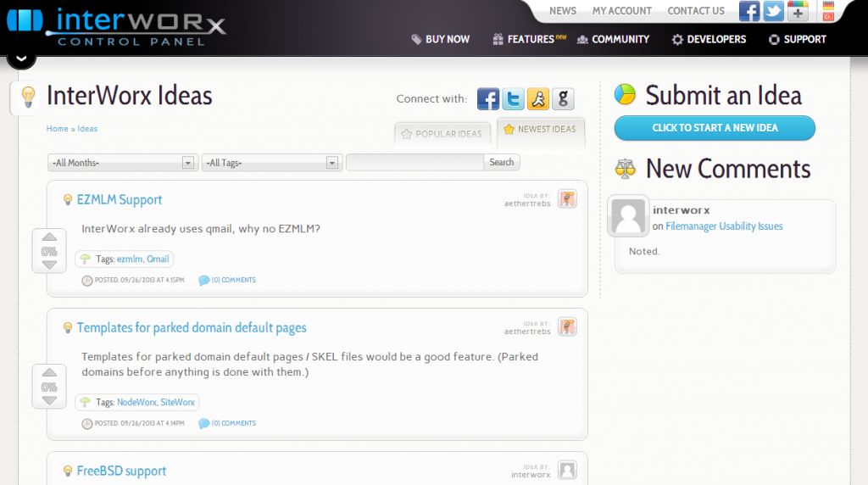The image size is (868, 485).
Task: Click the header Google Plus share icon
Action: click(798, 11)
